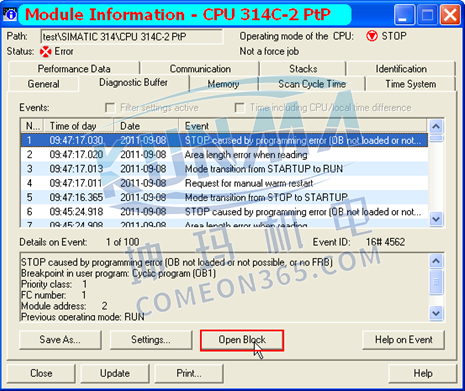Select the Diagnostic Buffer tab
Screen dimensions: 465x391
click(133, 82)
